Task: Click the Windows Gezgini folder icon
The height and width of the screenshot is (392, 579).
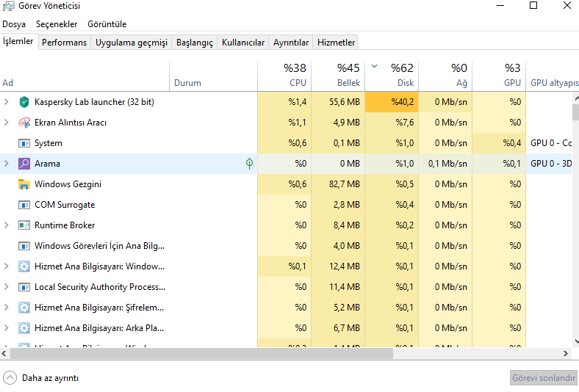Action: [24, 184]
